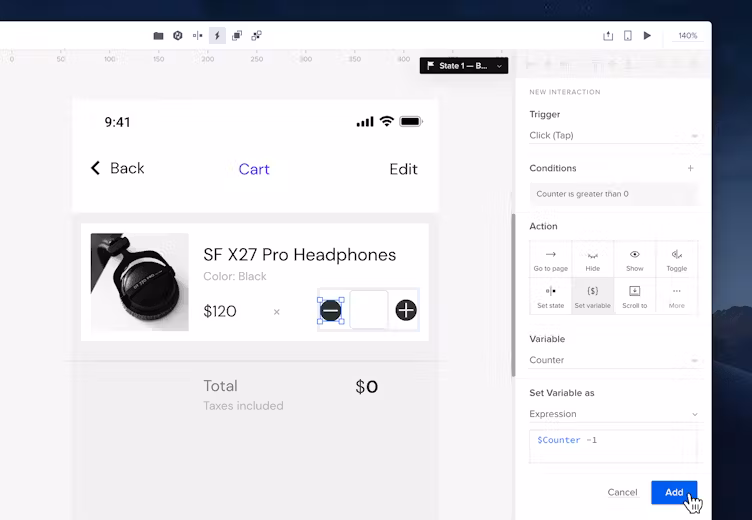Select the Cart title text
Screen dimensions: 752x520
[x=254, y=169]
